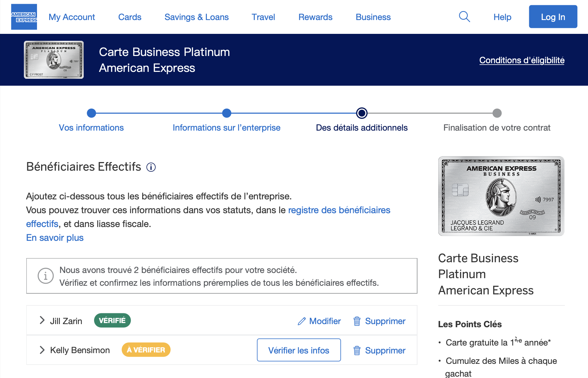Open the search magnifier icon
The image size is (588, 378).
(464, 17)
